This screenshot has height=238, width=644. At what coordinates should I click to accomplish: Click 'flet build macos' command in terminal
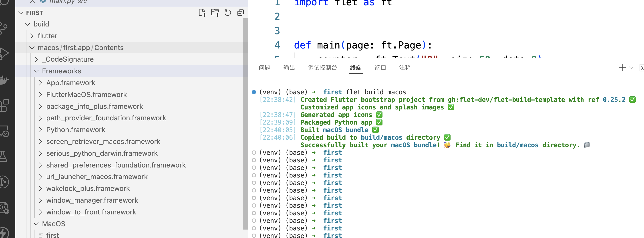pos(376,92)
